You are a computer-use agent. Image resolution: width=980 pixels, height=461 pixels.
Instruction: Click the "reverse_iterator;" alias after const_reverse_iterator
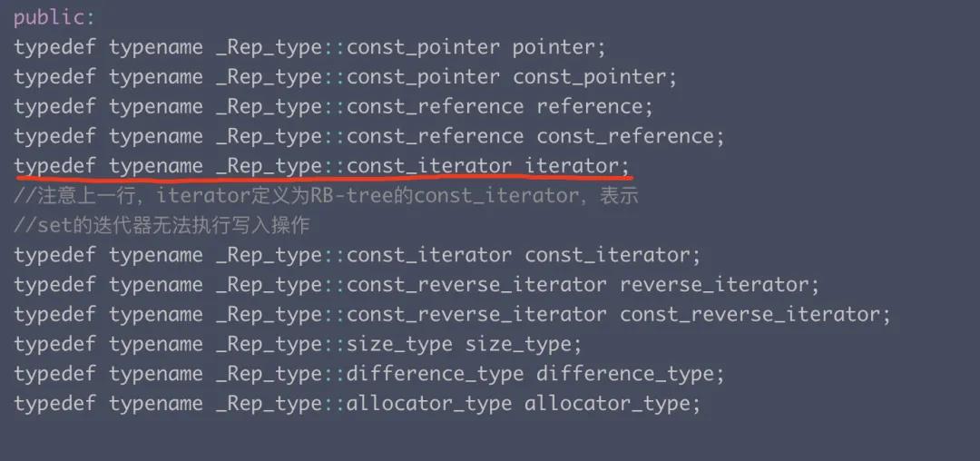coord(720,285)
